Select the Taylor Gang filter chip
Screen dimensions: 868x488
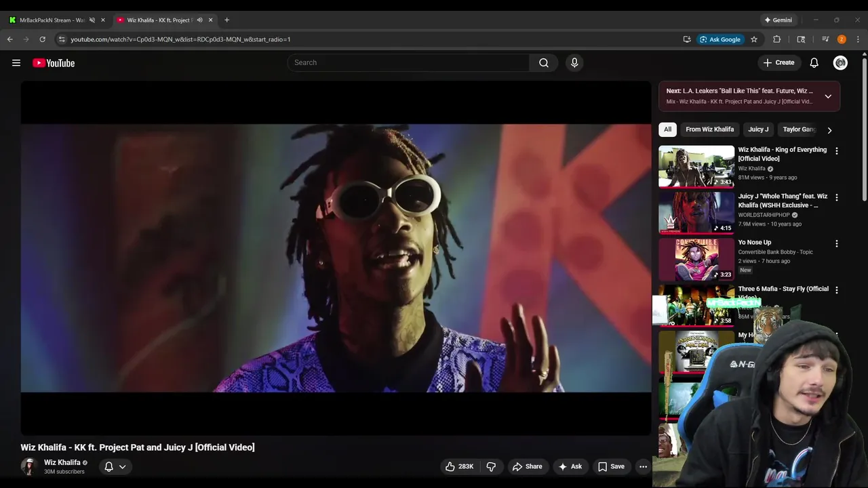click(799, 129)
